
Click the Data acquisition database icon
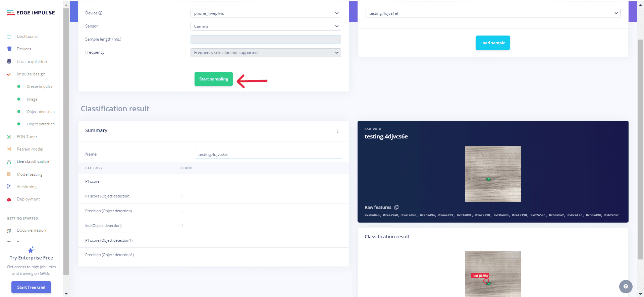(x=9, y=62)
